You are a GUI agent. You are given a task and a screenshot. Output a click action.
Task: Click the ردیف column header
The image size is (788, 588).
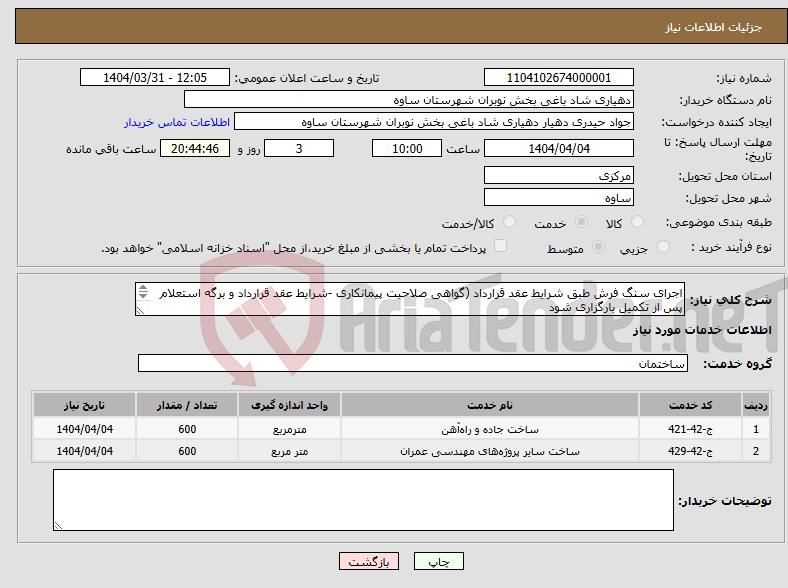(x=756, y=405)
